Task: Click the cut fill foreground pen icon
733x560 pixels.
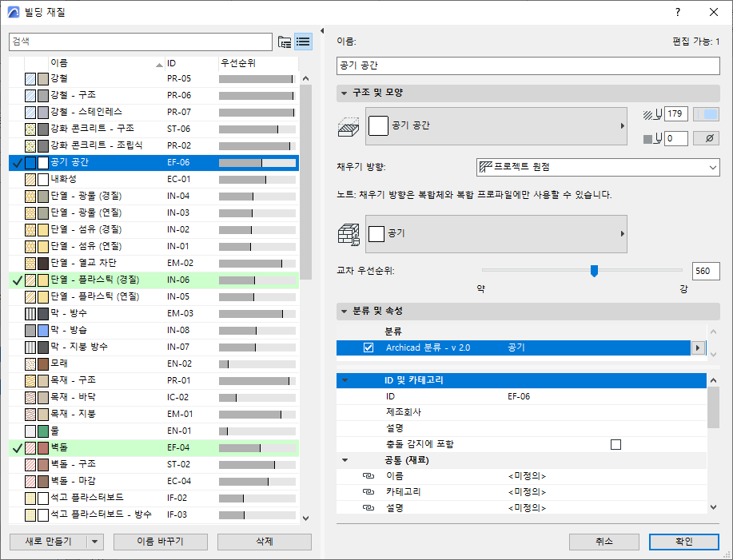Action: [x=652, y=114]
